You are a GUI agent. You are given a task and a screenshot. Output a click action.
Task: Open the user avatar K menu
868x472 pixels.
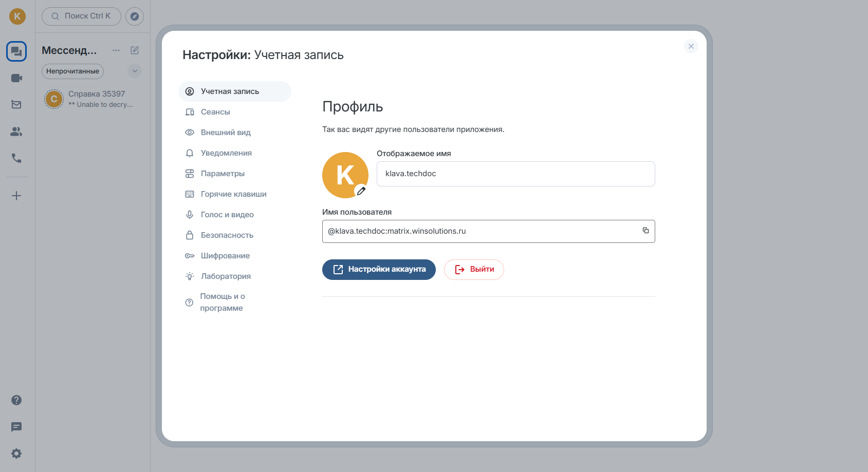pyautogui.click(x=17, y=16)
